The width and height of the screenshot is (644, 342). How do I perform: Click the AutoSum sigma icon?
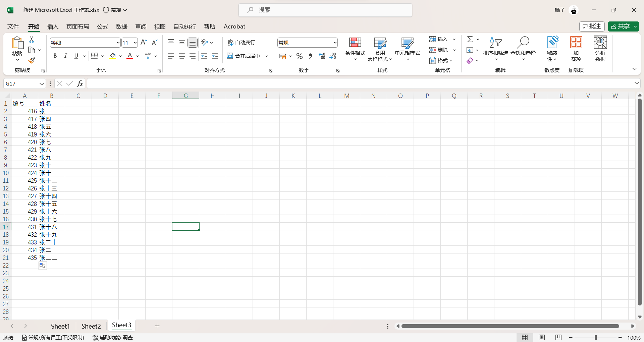470,40
